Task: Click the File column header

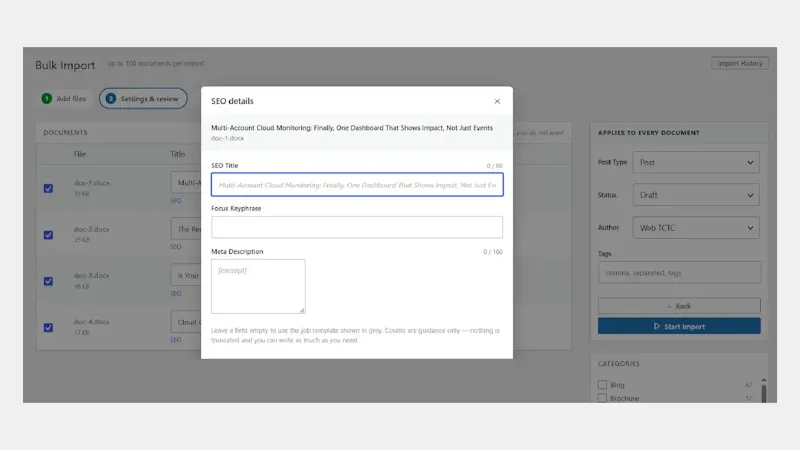Action: pos(80,154)
